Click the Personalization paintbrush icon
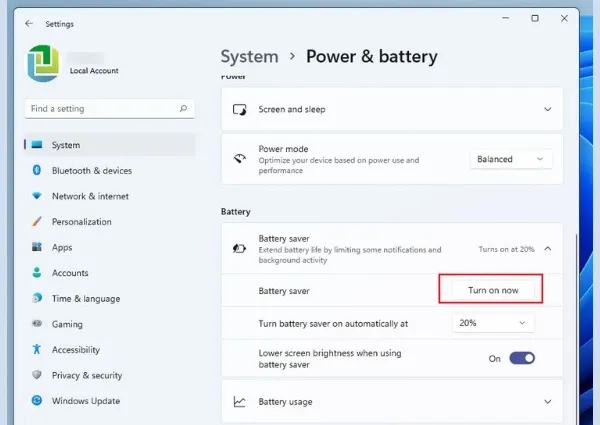The height and width of the screenshot is (425, 600). (x=37, y=221)
